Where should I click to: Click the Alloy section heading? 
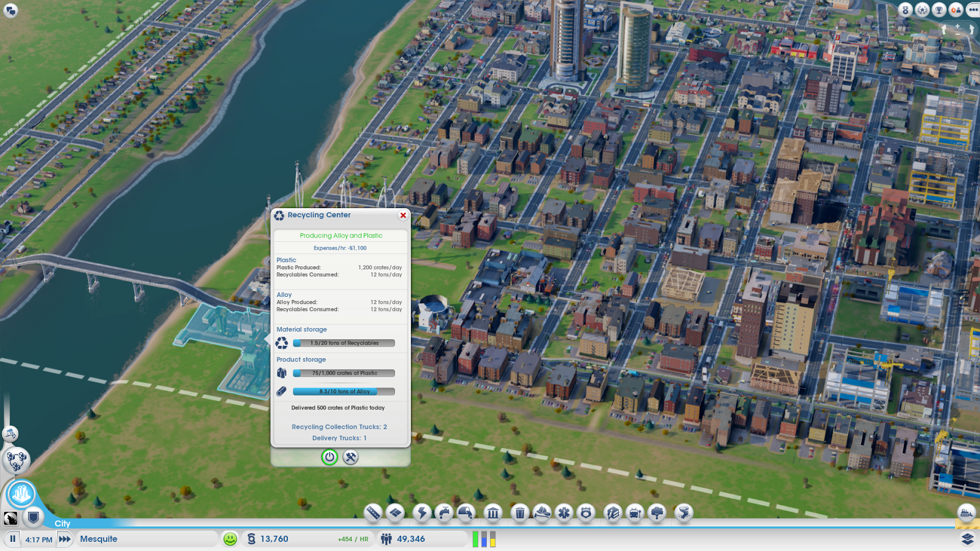[284, 295]
